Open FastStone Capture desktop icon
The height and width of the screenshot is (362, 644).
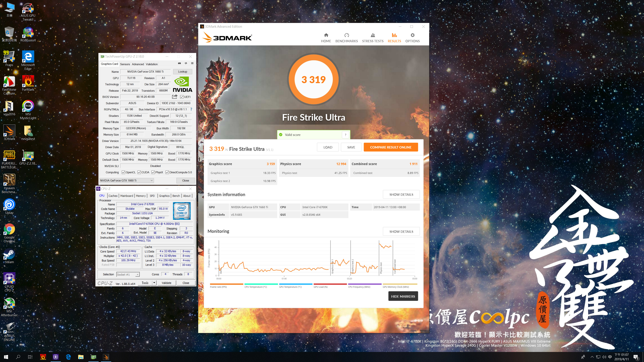pos(9,85)
